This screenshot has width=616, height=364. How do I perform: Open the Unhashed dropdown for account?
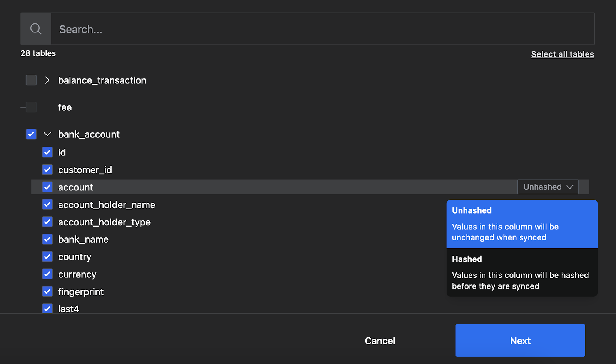[547, 187]
